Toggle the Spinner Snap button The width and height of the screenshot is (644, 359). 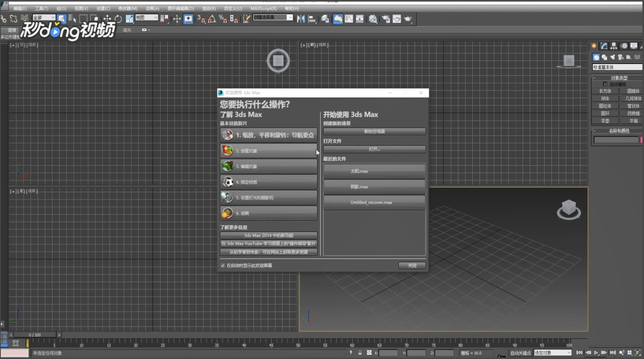pyautogui.click(x=233, y=18)
